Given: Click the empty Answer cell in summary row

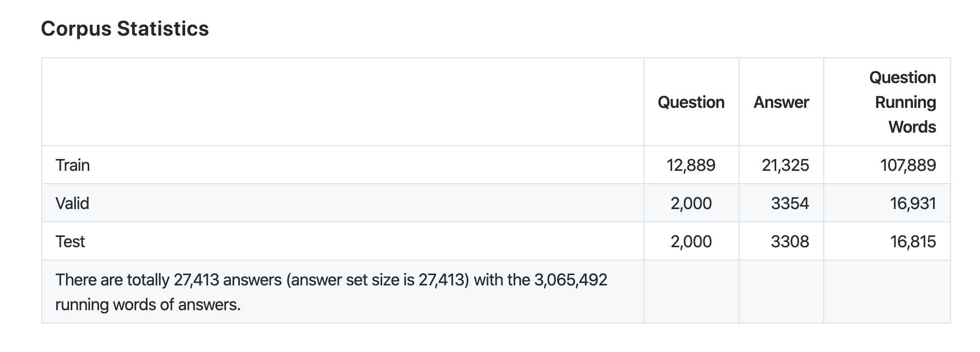Looking at the screenshot, I should point(781,292).
